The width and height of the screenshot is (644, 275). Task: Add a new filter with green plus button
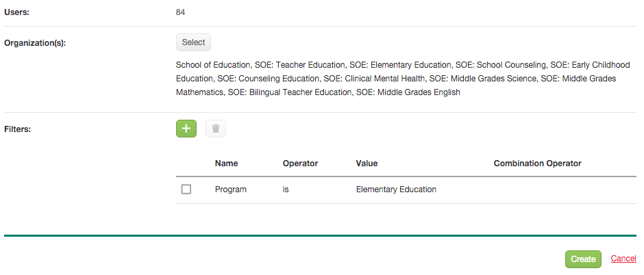186,129
